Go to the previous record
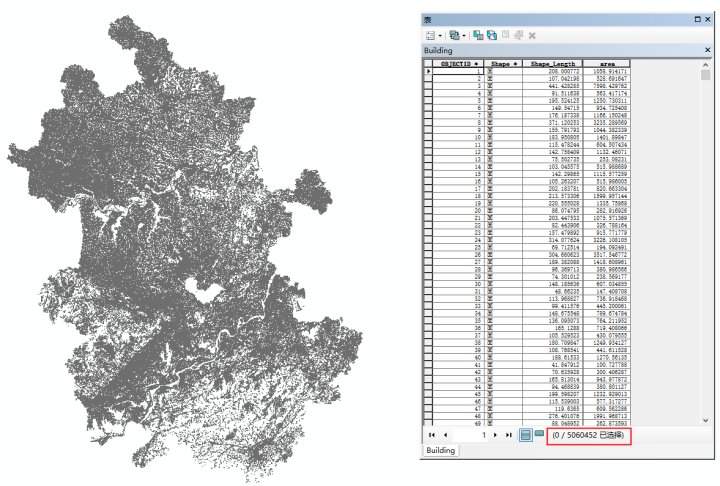Screen dimensions: 720x486 click(445, 435)
